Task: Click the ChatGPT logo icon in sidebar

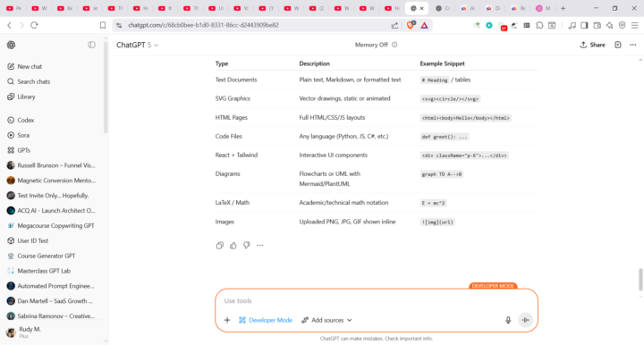Action: 11,45
